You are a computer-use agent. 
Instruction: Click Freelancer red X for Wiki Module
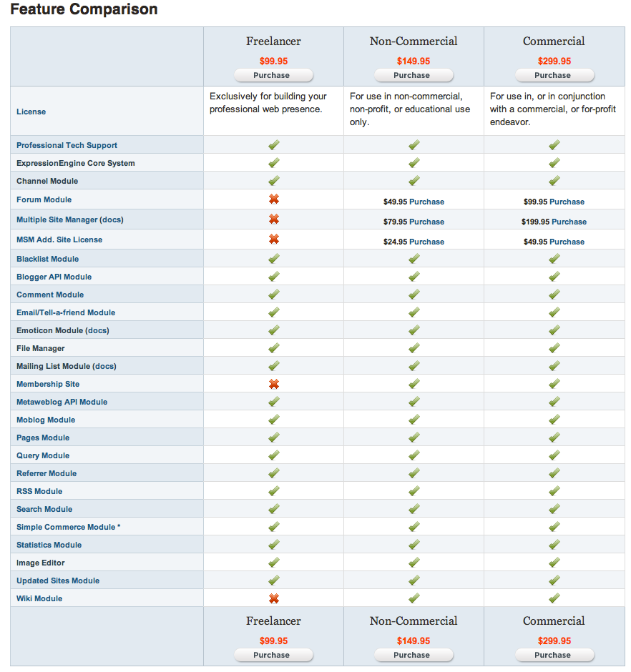pos(273,598)
